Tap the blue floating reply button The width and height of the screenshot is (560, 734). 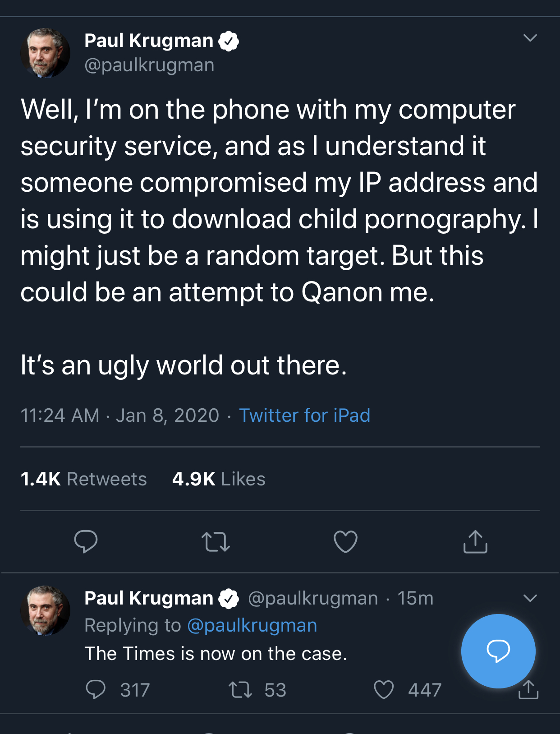498,651
